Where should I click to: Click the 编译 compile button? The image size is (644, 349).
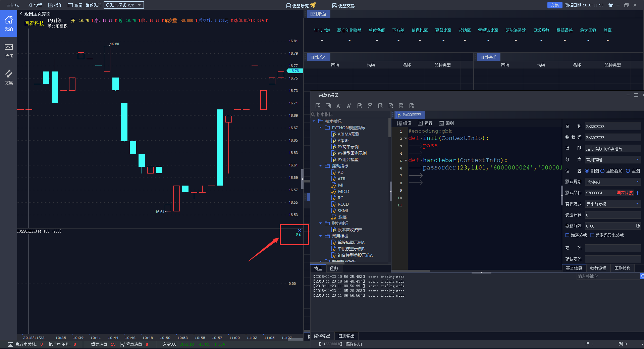pos(404,123)
